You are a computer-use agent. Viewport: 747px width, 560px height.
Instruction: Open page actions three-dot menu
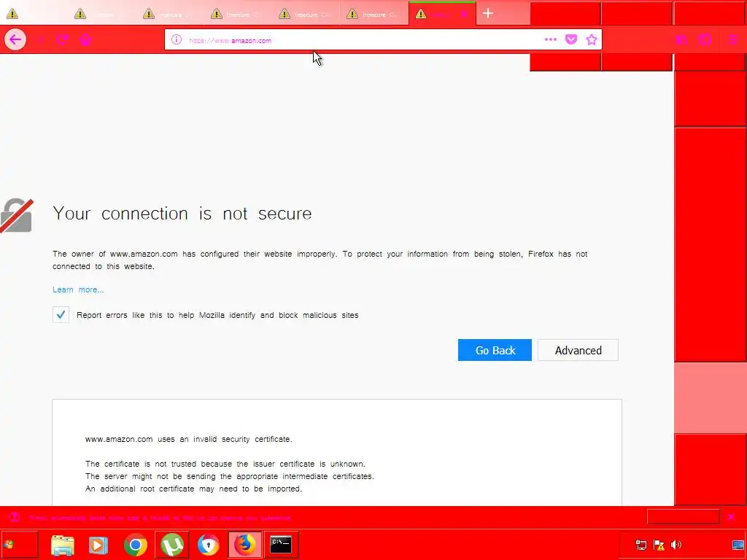click(550, 40)
